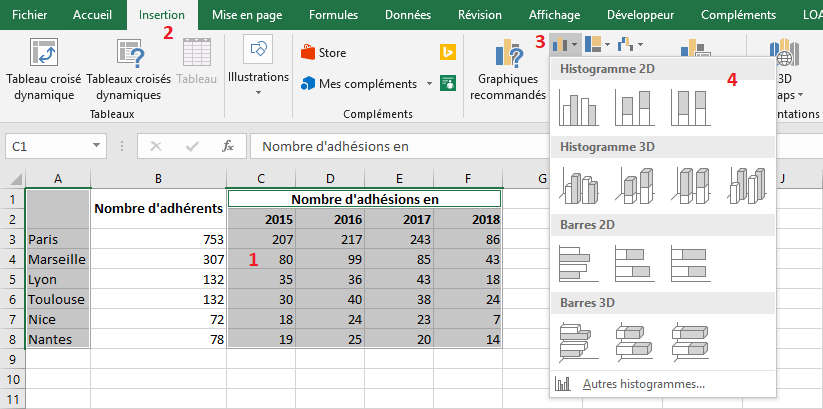Click the column chart (histogramme) dropdown button

[565, 45]
